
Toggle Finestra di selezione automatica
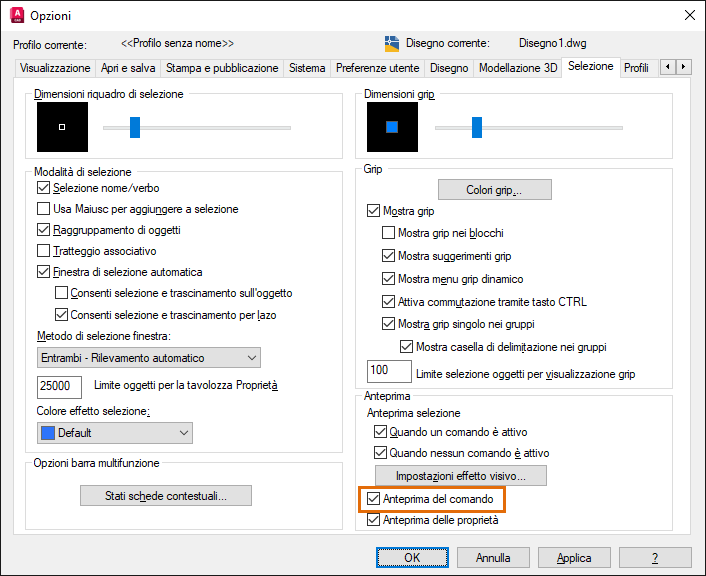coord(43,272)
